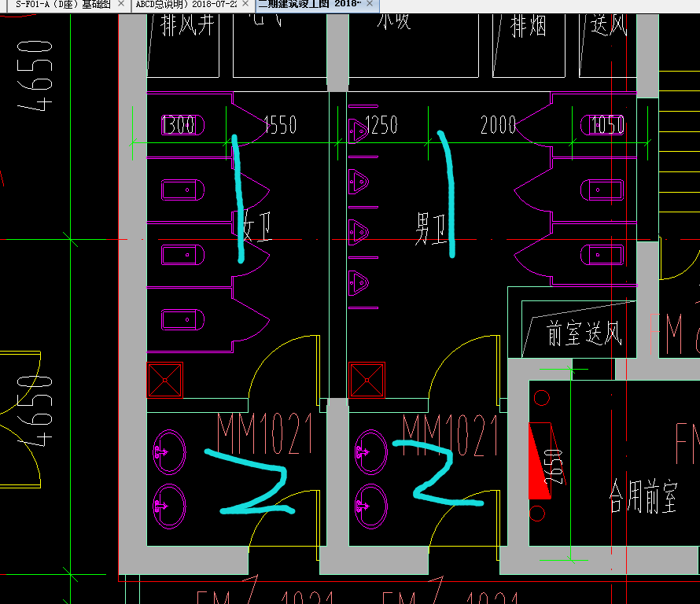The width and height of the screenshot is (700, 604).
Task: Pick the toilet fixture under the 1300 dimension
Action: click(x=182, y=125)
